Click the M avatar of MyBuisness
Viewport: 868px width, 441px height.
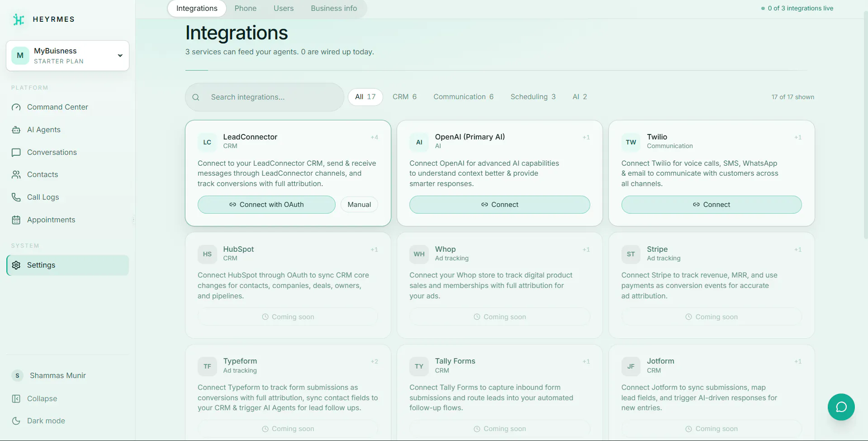(x=20, y=56)
